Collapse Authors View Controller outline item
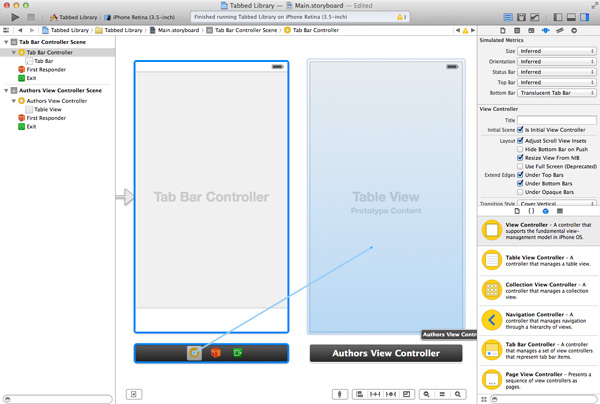 (x=14, y=101)
